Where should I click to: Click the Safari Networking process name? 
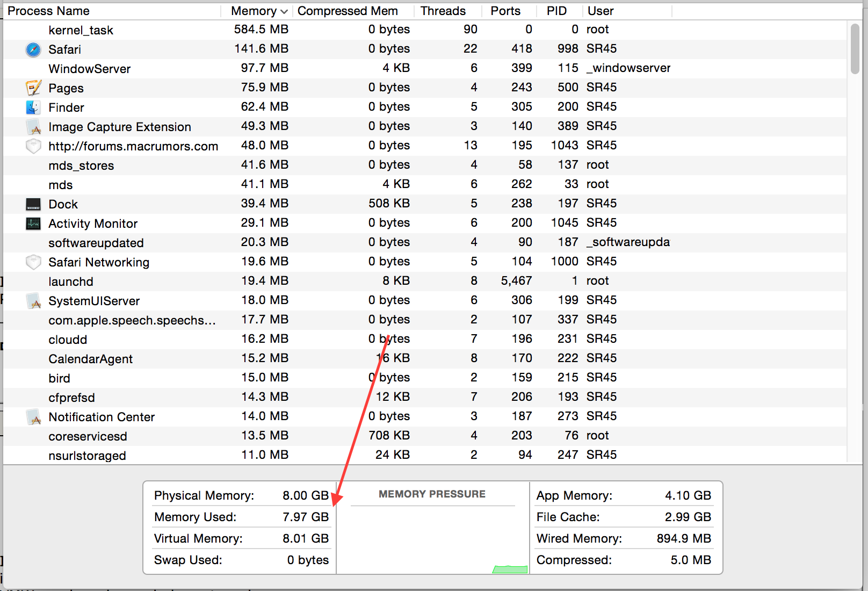pyautogui.click(x=99, y=262)
